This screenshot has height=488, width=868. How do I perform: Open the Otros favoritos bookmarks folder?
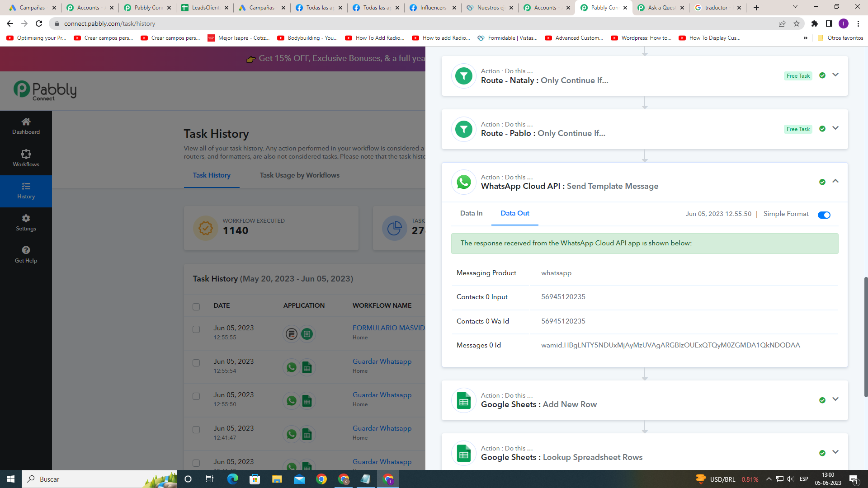coord(840,38)
